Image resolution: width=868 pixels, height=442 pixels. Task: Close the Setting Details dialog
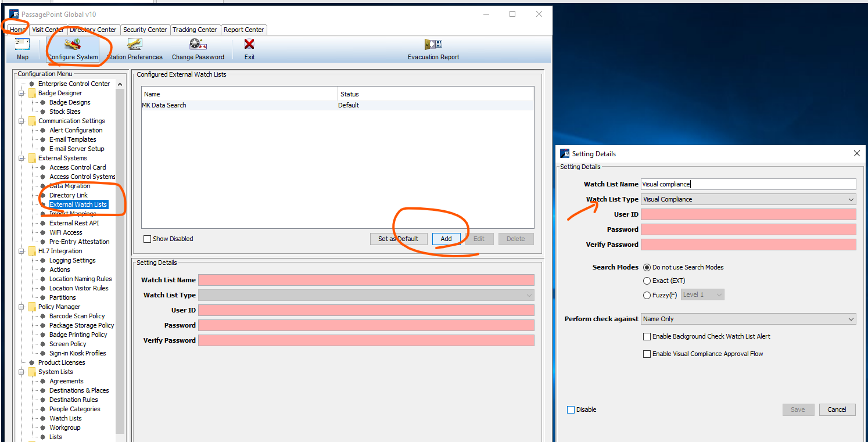tap(856, 153)
